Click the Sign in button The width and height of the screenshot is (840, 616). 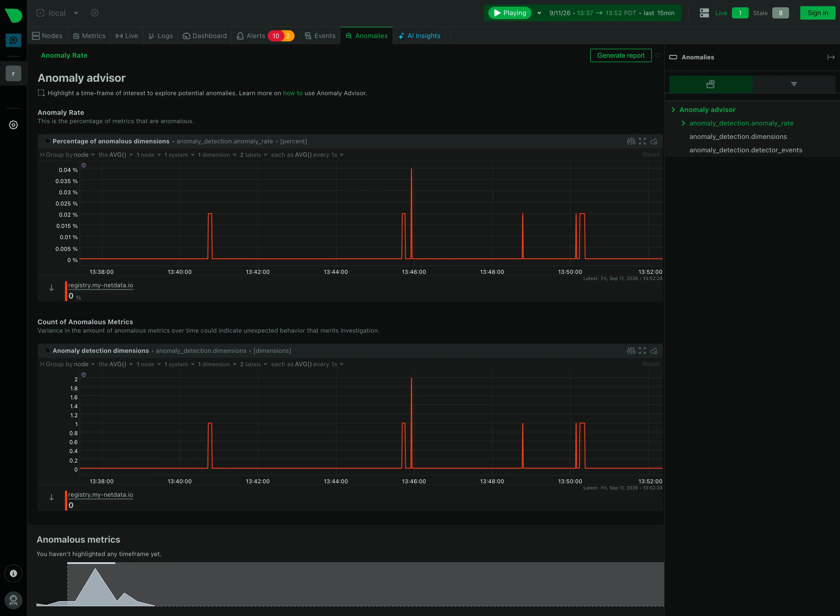pyautogui.click(x=818, y=13)
